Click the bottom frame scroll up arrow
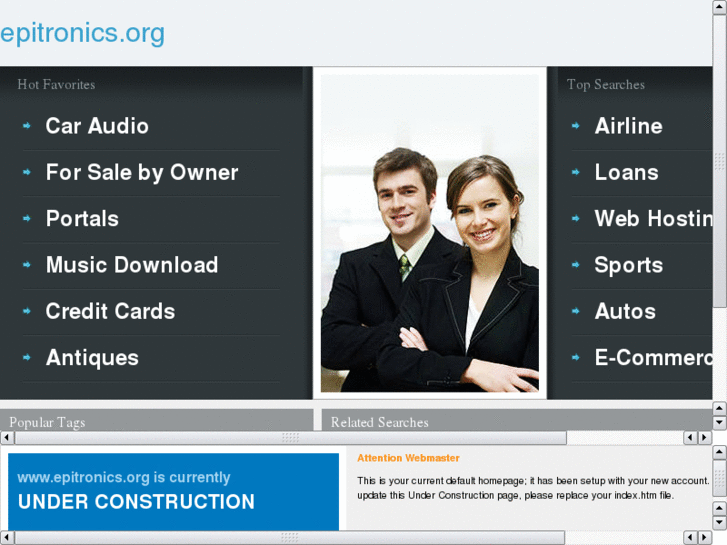Image resolution: width=727 pixels, height=545 pixels. pyautogui.click(x=719, y=452)
